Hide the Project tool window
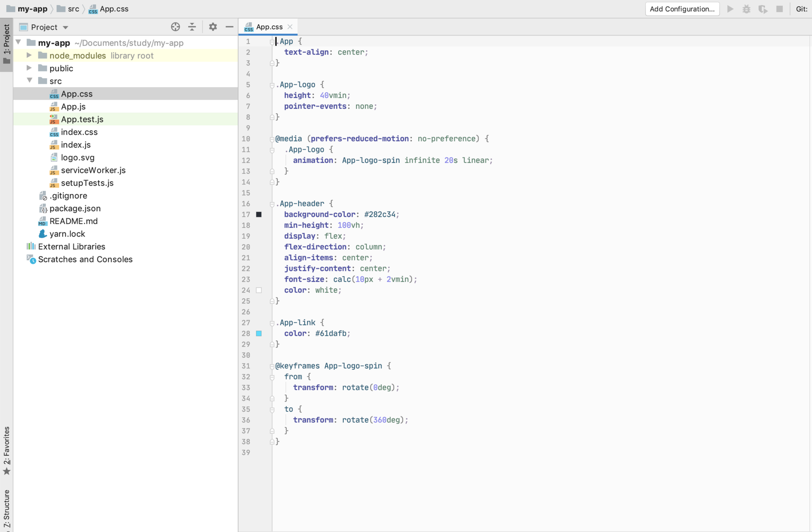 coord(229,27)
